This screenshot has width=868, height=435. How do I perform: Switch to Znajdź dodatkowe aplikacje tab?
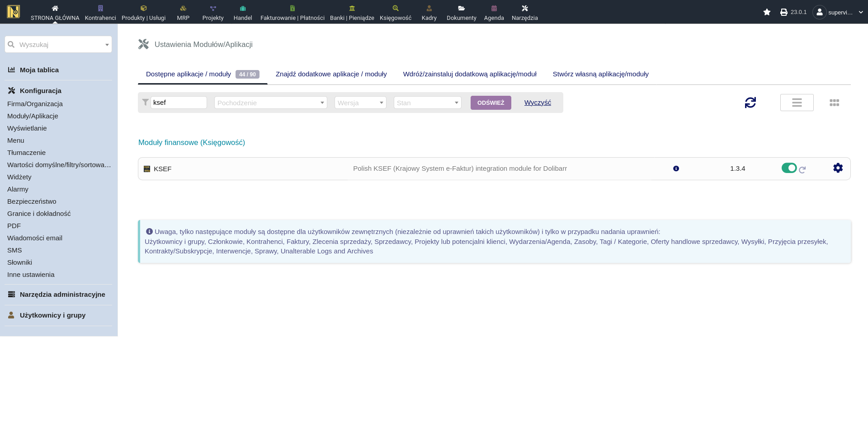click(331, 74)
